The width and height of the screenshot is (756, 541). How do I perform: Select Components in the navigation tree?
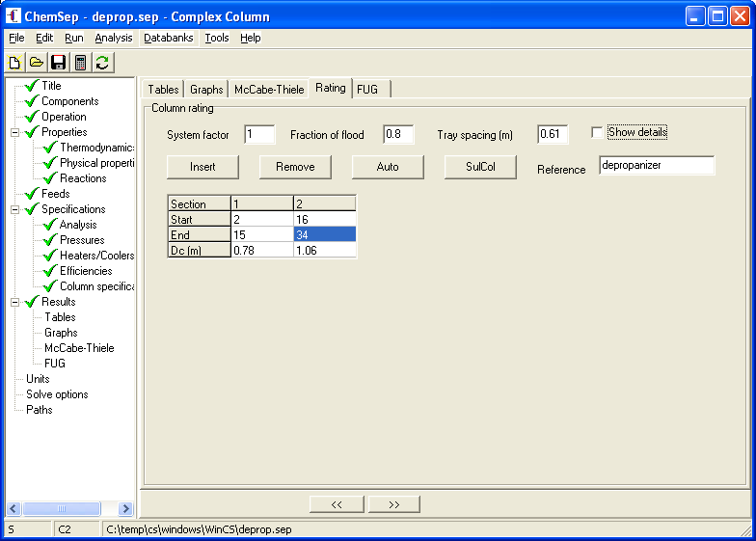[69, 101]
